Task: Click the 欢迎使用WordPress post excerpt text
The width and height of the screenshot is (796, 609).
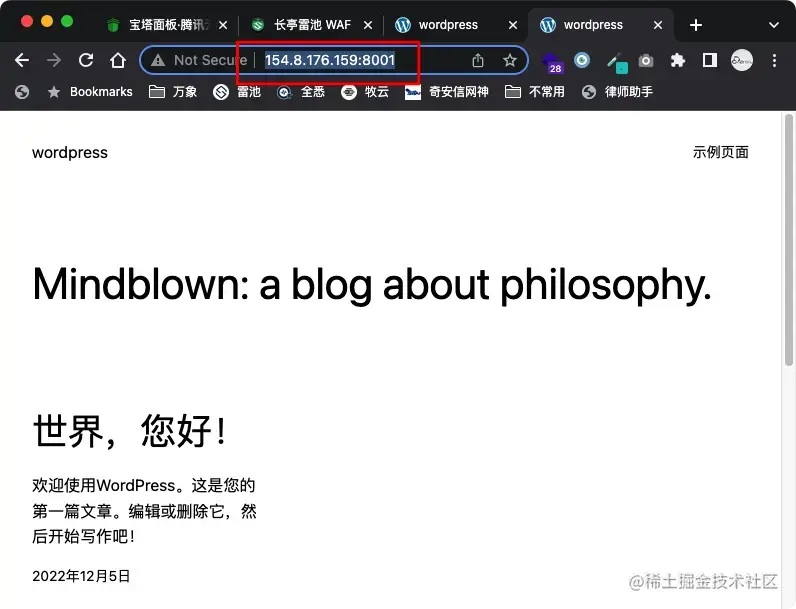Action: 144,511
